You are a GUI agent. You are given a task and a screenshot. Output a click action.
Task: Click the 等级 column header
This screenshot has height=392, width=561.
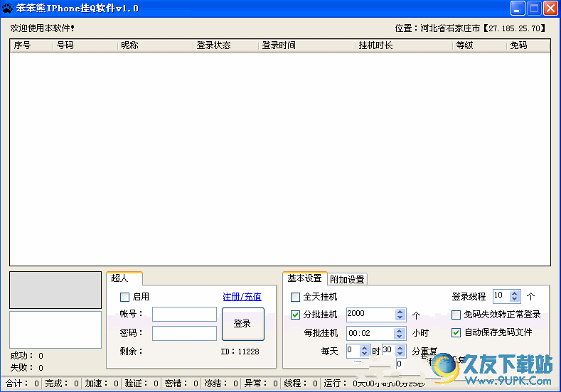pos(479,45)
